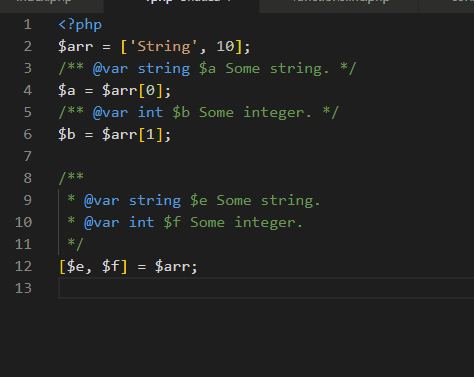Switch to the tab right of active tab
Viewport: 474px width, 377px height.
pos(339,4)
